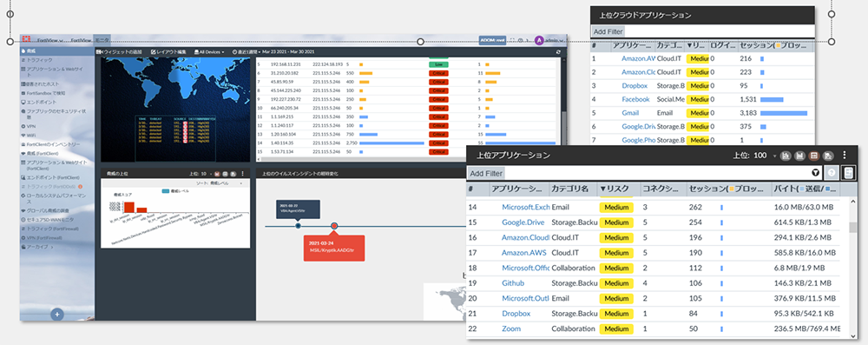Switch to the モニタ tab
868x345 pixels.
click(102, 40)
